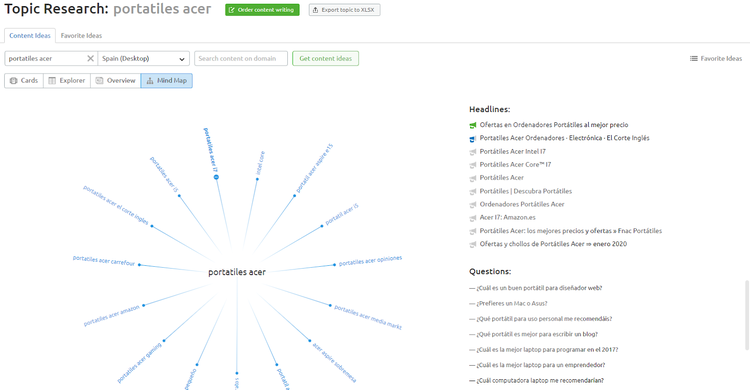
Task: Select the portatil acer i5 mind map node
Action: [x=341, y=214]
